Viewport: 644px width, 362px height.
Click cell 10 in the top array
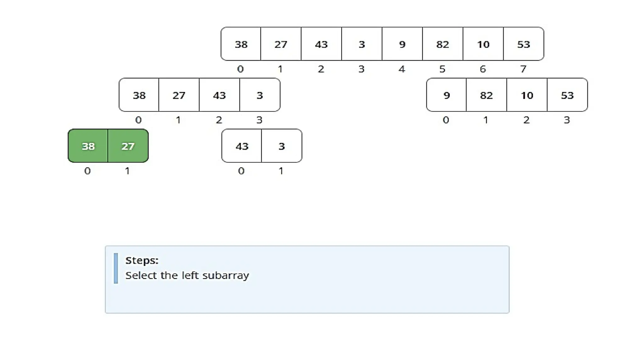pos(483,44)
